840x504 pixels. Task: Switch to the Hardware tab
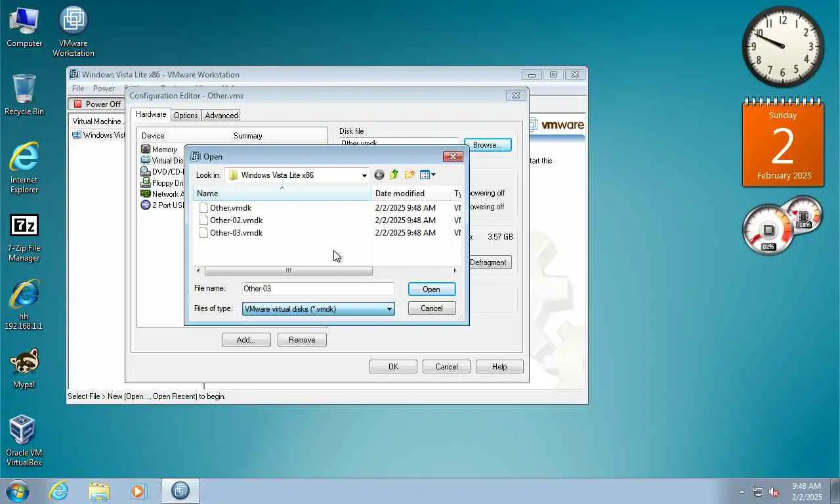pos(151,114)
